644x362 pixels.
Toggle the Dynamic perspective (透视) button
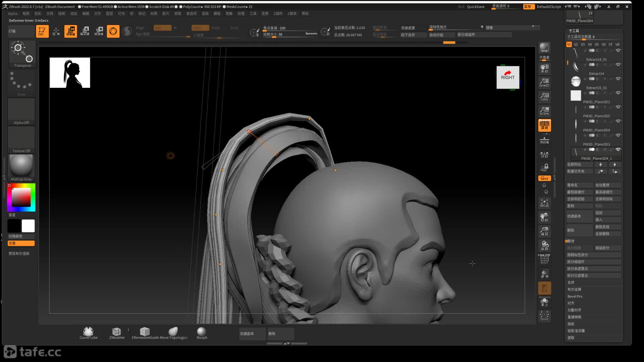click(544, 125)
